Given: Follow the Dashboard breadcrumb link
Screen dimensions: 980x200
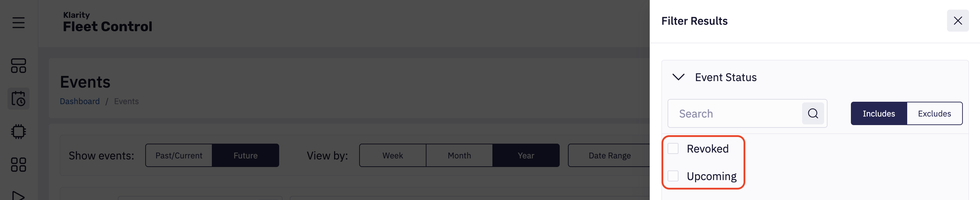Looking at the screenshot, I should click(80, 101).
